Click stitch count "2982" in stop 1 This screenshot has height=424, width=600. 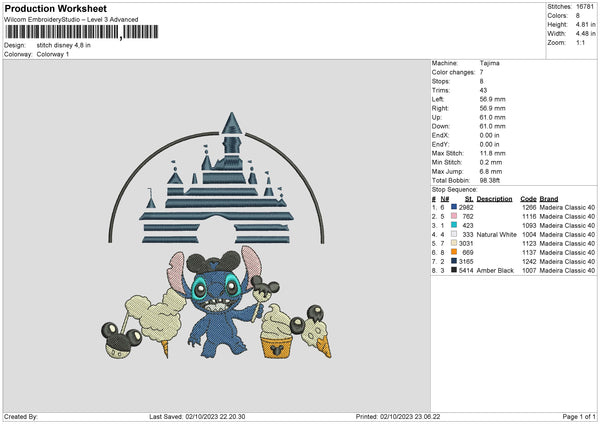point(466,207)
